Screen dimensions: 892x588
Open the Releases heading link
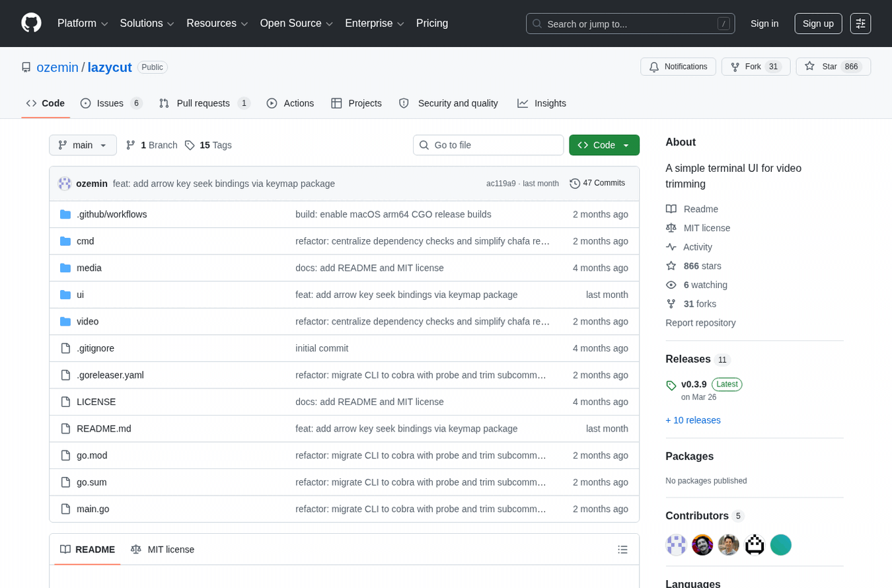click(698, 359)
